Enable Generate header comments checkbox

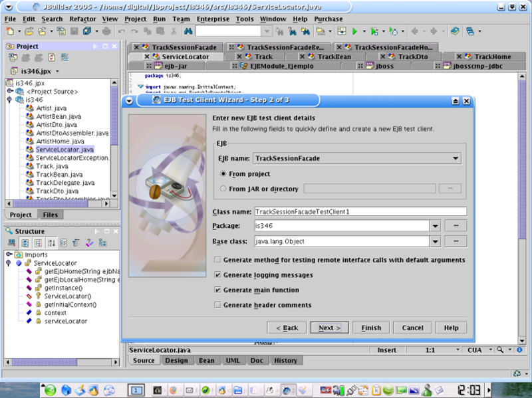tap(218, 305)
